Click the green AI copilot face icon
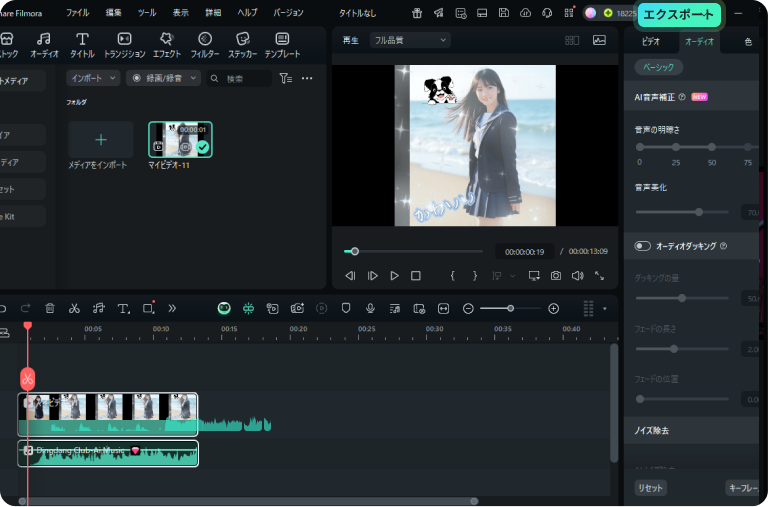This screenshot has height=507, width=768. (224, 308)
